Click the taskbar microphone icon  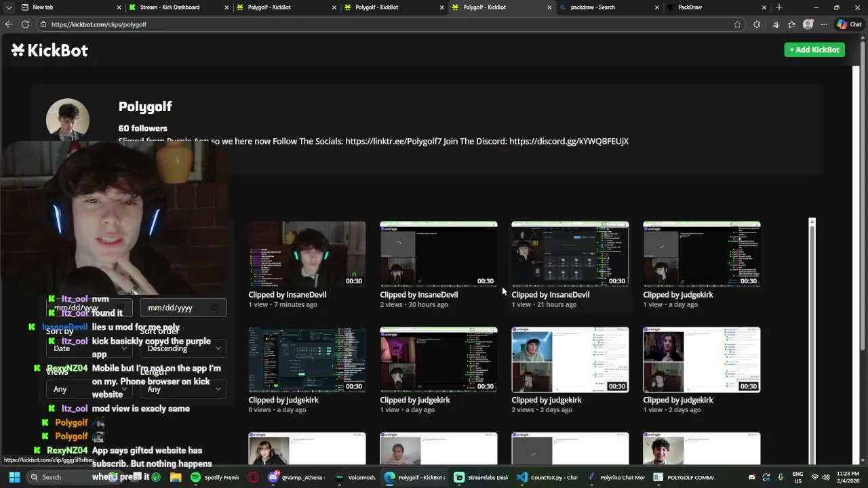tap(781, 477)
